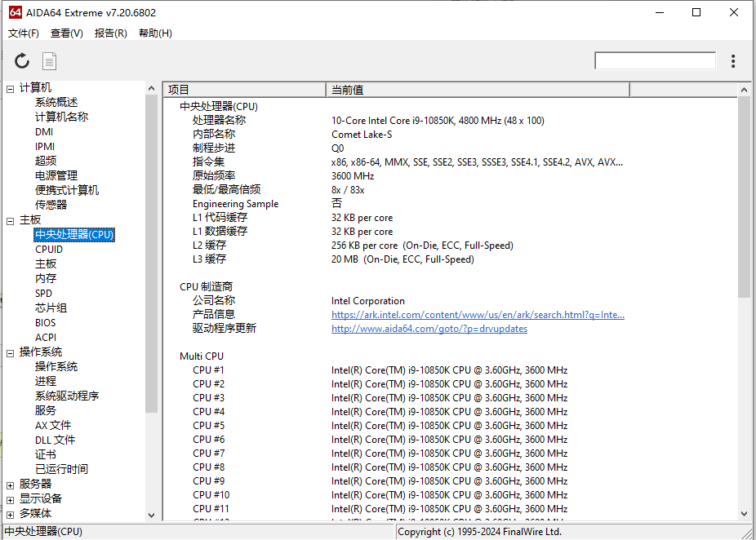Screen dimensions: 756x540
Task: Select the ACPI tree item
Action: click(x=46, y=337)
